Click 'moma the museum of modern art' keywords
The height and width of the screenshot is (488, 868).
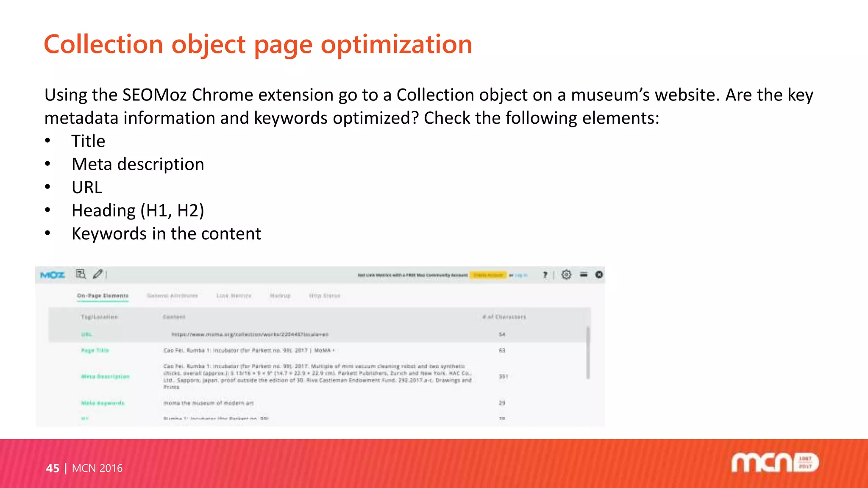click(209, 403)
